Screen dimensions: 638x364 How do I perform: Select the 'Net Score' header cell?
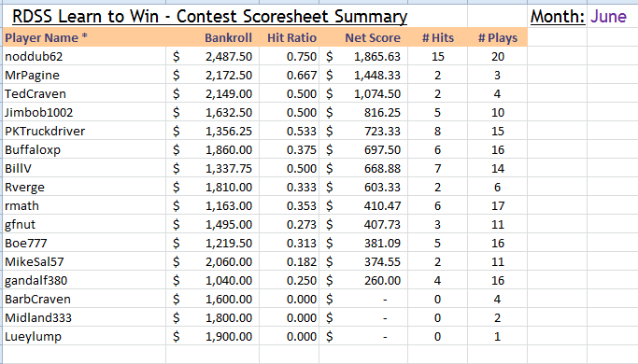(x=363, y=37)
